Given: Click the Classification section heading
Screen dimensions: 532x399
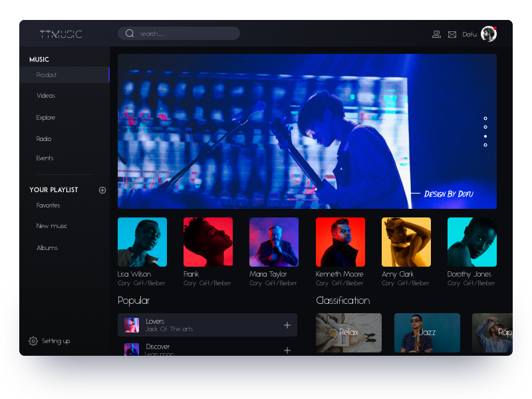Looking at the screenshot, I should (343, 301).
